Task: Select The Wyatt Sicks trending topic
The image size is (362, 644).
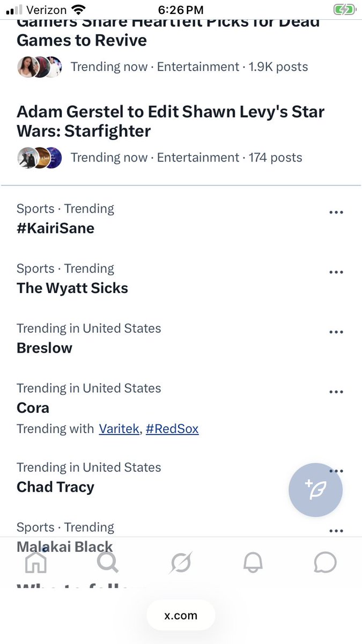Action: [72, 288]
